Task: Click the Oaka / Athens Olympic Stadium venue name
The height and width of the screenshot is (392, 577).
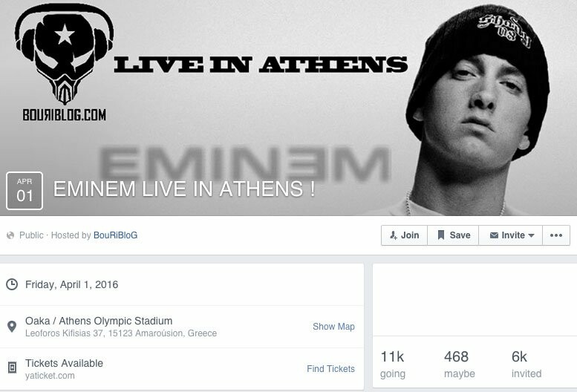Action: (x=99, y=321)
